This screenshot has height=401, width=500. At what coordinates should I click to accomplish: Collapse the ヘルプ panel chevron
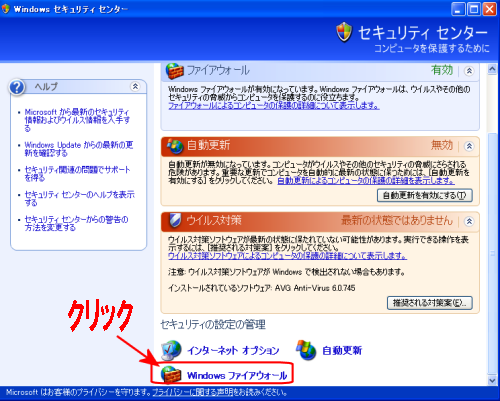pyautogui.click(x=135, y=86)
